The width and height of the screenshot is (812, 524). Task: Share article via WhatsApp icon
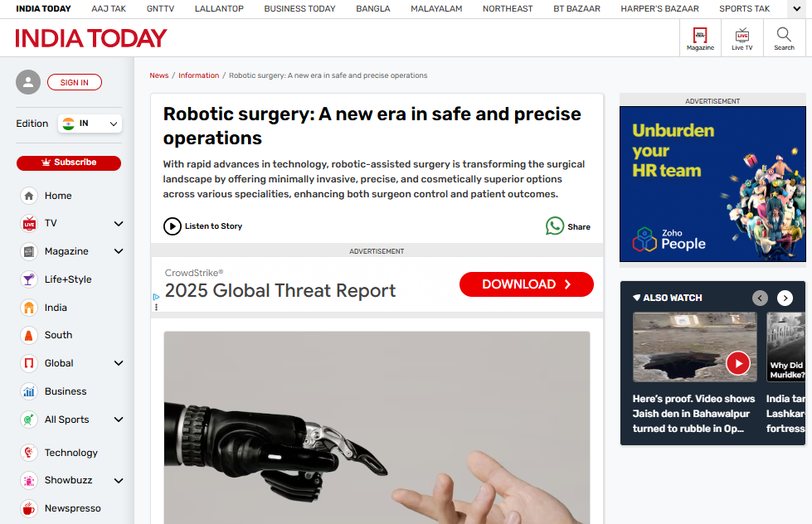click(x=555, y=226)
